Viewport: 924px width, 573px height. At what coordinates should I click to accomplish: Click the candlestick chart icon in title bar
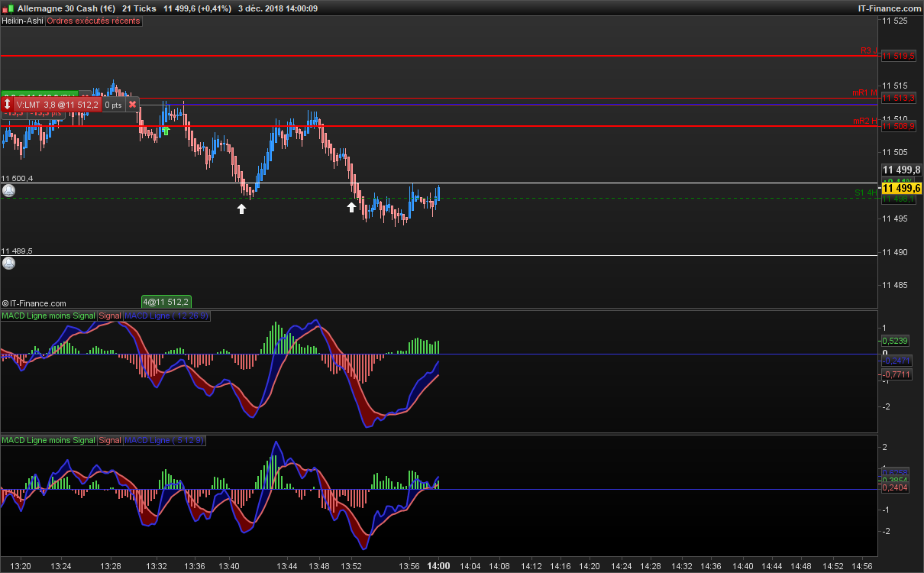pyautogui.click(x=8, y=8)
